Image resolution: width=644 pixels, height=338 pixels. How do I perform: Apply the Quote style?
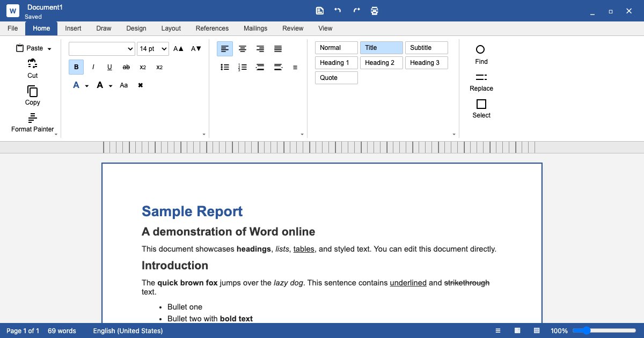pos(336,78)
